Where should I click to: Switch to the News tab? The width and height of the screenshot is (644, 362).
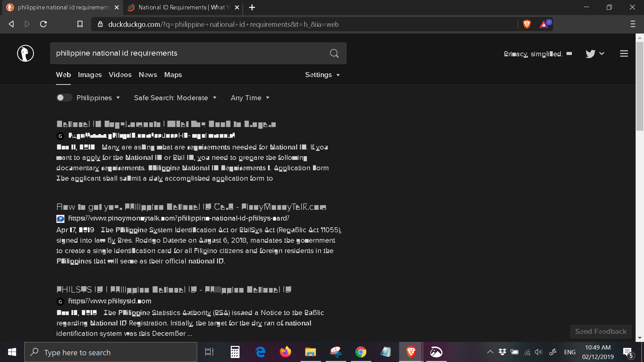click(x=148, y=75)
